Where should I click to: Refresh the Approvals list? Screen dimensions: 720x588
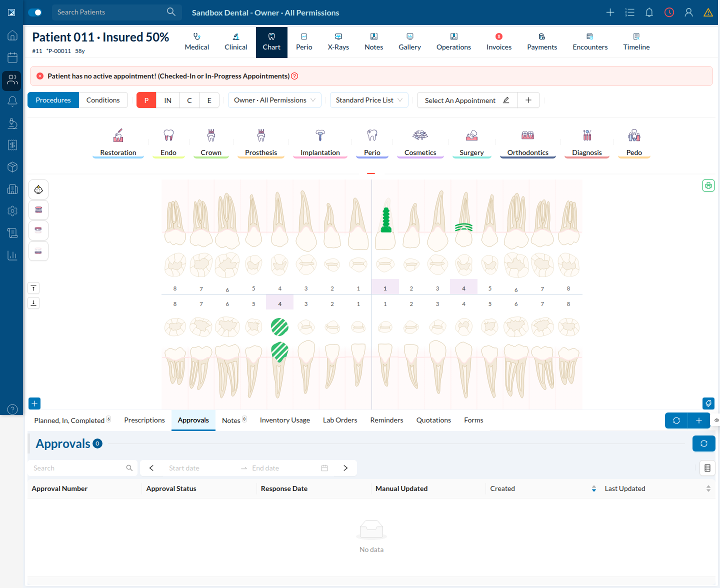point(703,443)
